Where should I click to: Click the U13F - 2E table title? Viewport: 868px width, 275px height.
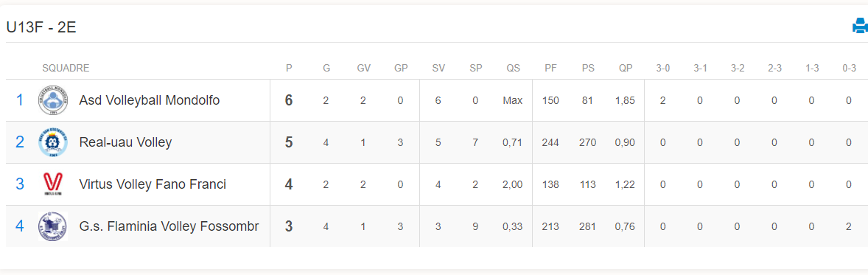coord(41,27)
